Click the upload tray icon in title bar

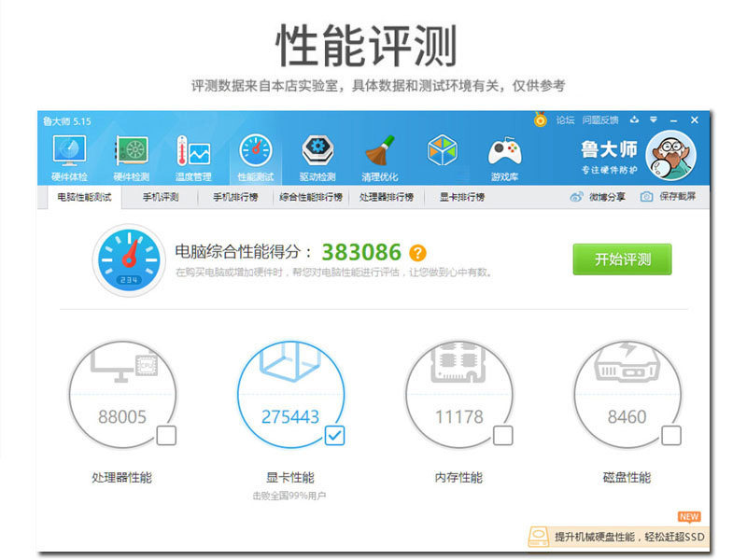tap(634, 119)
